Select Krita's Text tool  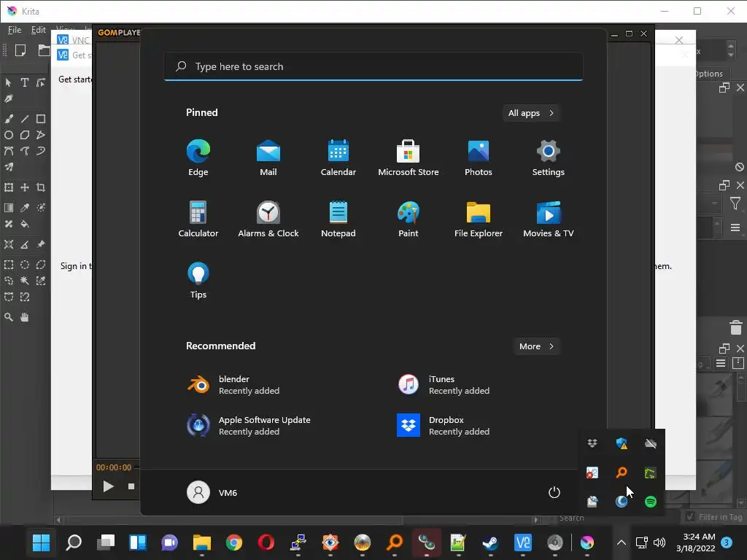click(25, 82)
